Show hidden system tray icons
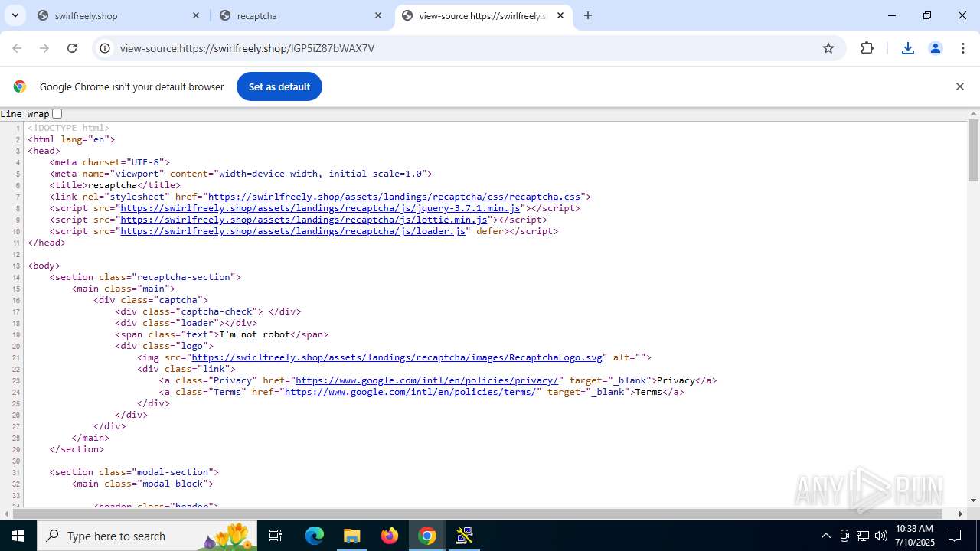The height and width of the screenshot is (551, 980). tap(825, 536)
